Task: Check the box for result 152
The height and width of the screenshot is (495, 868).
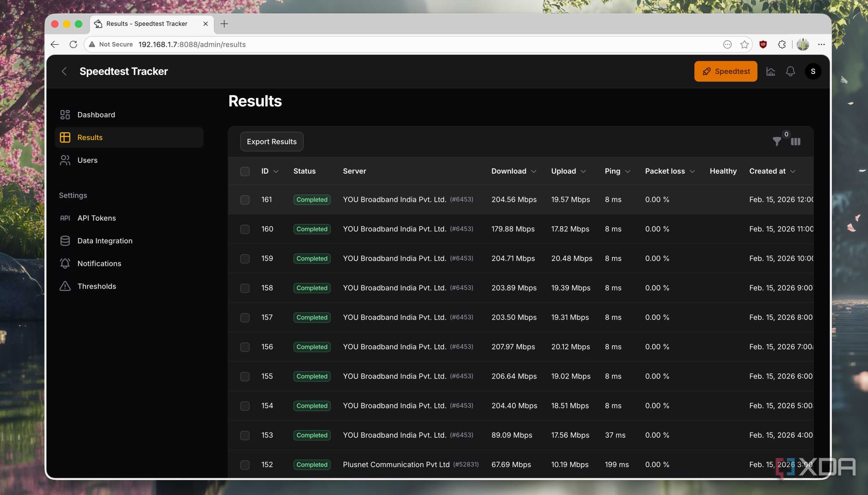Action: coord(245,465)
